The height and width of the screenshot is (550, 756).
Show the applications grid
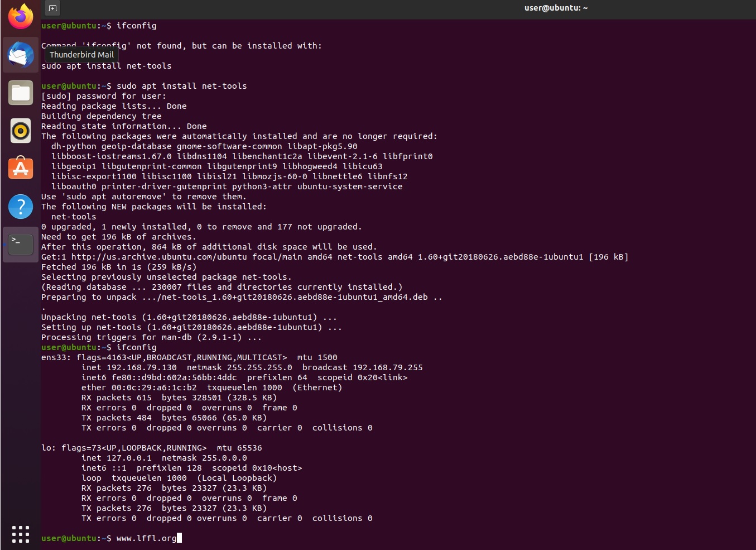tap(20, 534)
